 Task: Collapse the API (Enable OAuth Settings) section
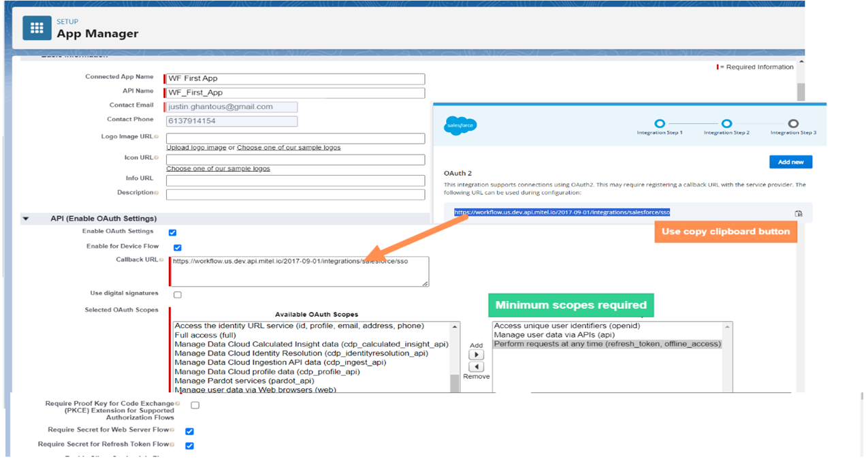[x=26, y=219]
